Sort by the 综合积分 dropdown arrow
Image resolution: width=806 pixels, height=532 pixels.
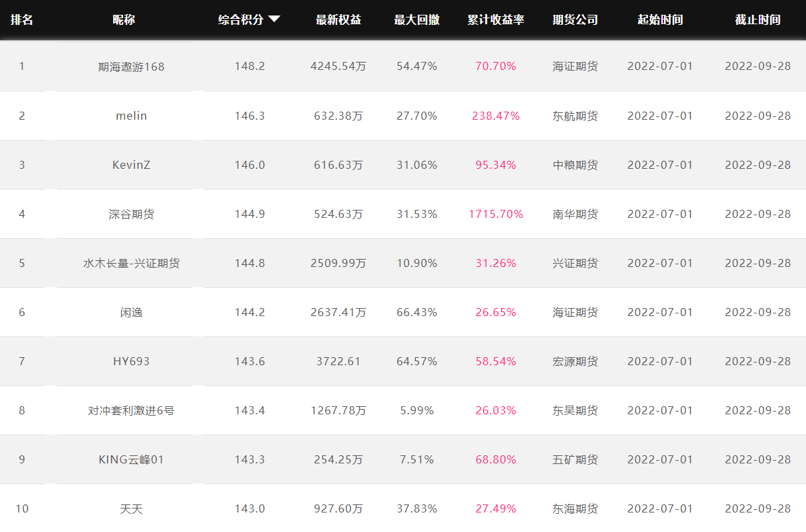pos(274,19)
